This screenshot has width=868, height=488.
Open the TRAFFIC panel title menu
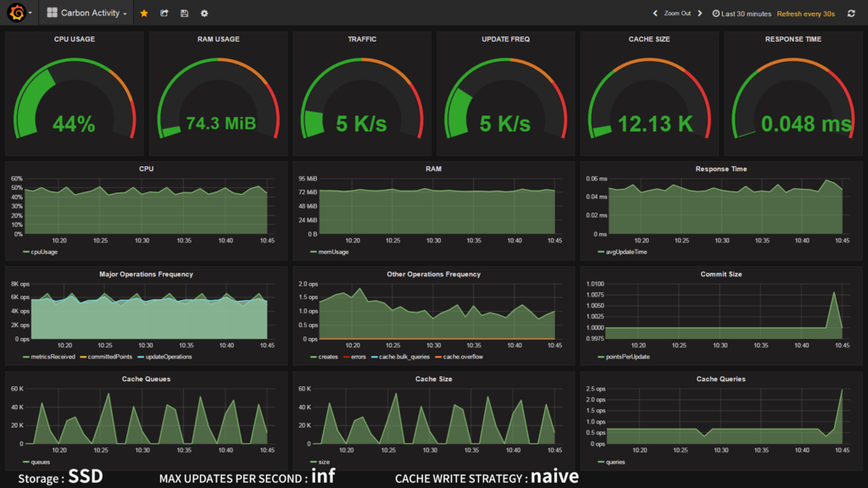point(362,39)
